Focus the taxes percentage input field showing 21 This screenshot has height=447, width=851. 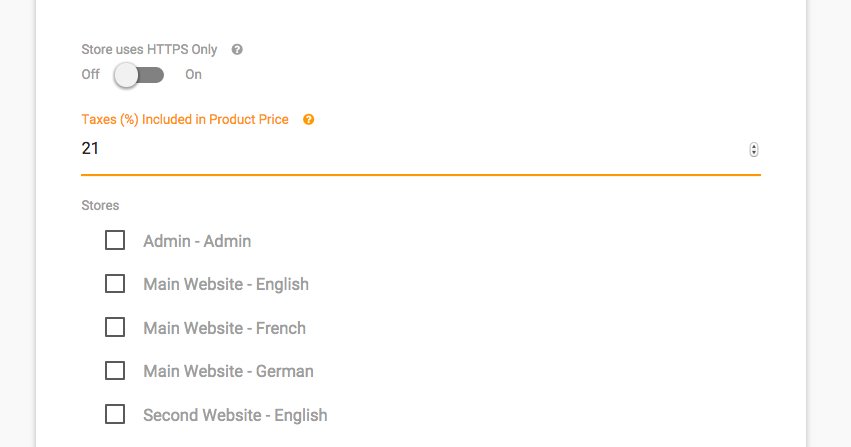tap(400, 149)
